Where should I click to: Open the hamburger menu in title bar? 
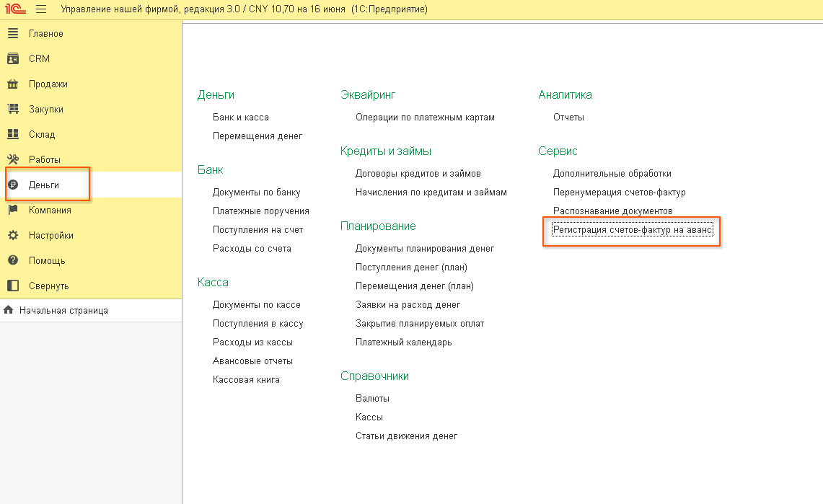41,9
